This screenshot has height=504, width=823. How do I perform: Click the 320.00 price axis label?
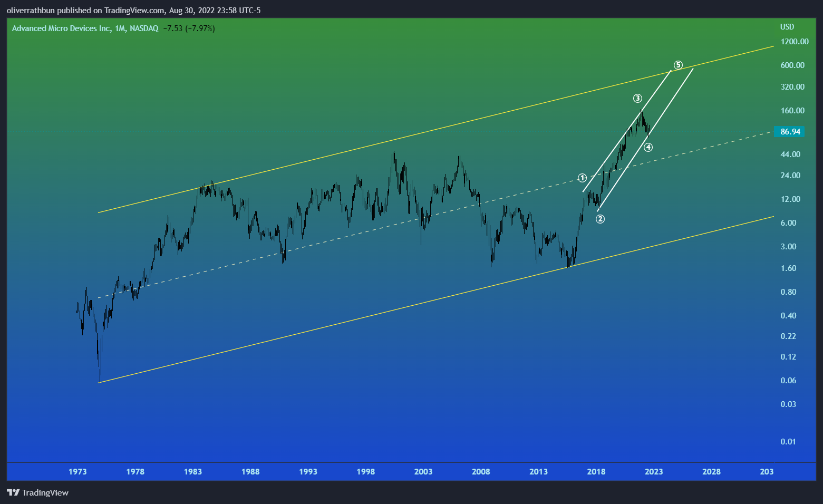(792, 87)
